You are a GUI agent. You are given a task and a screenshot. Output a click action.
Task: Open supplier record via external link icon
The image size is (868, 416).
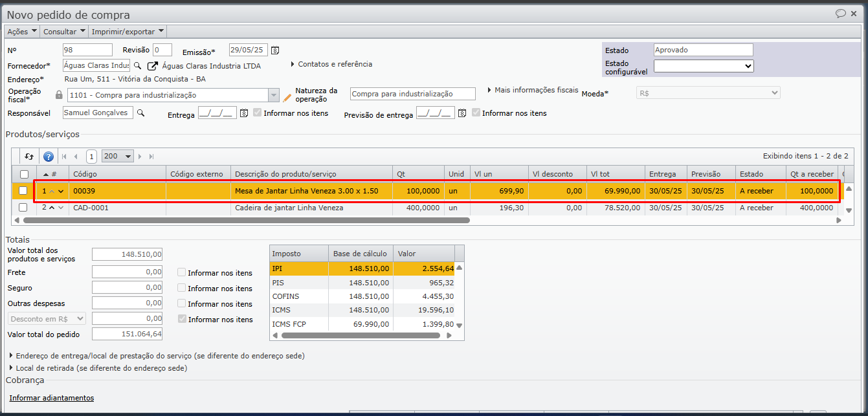[153, 66]
